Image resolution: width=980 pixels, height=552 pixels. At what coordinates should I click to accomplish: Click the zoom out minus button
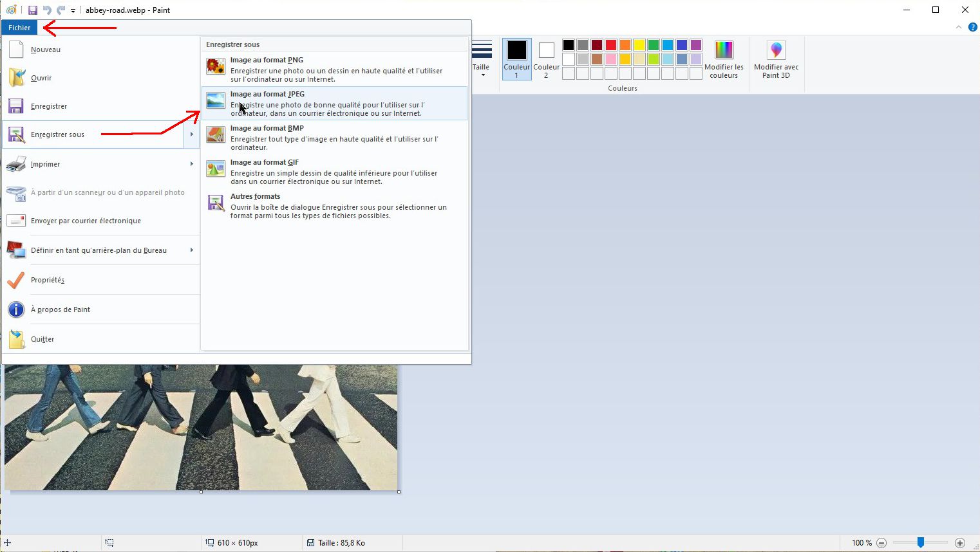coord(881,543)
